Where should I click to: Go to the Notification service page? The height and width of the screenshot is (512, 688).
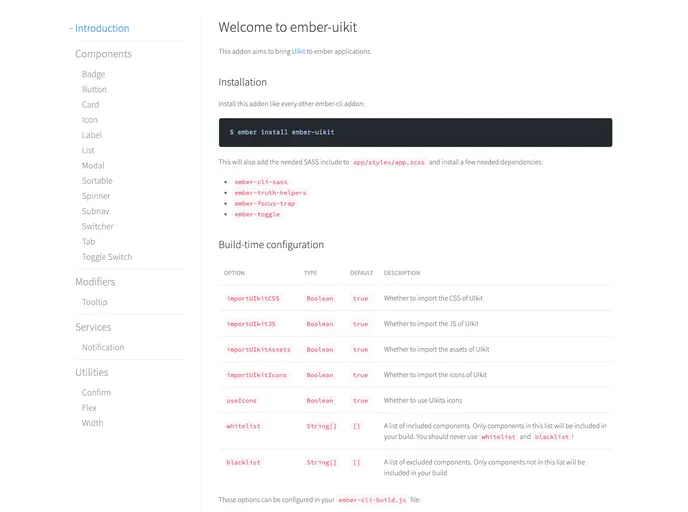(103, 348)
